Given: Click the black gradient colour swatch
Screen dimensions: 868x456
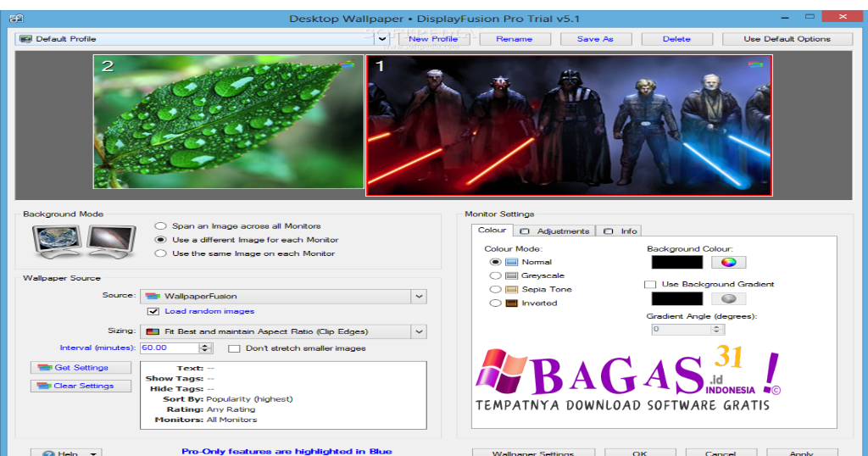Looking at the screenshot, I should pos(677,299).
